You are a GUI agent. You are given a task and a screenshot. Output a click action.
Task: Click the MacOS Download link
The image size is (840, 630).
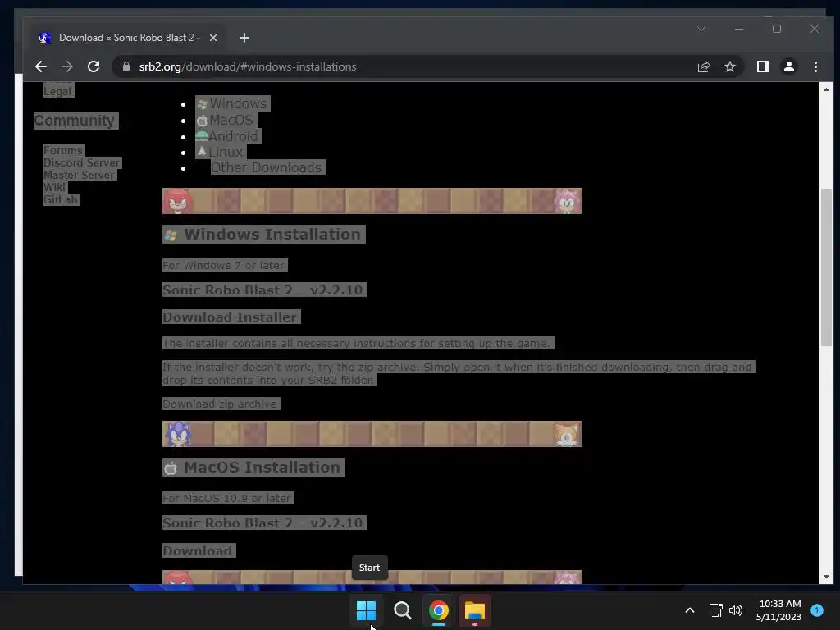(x=197, y=550)
